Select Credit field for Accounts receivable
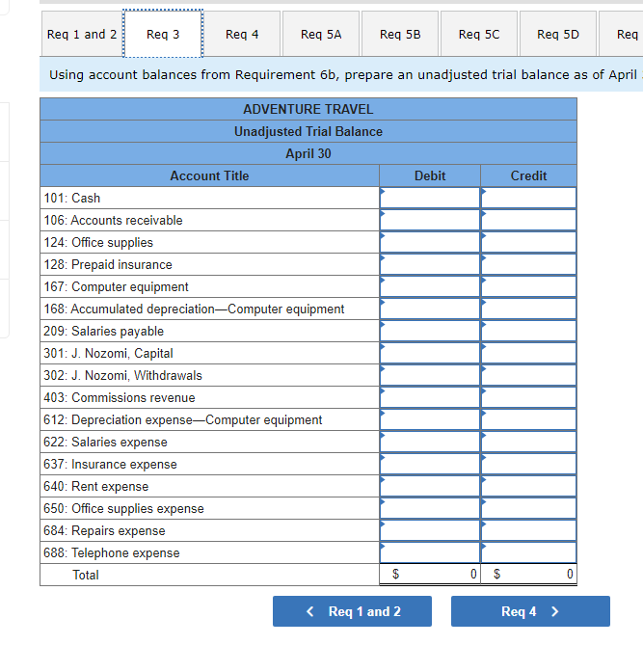This screenshot has width=643, height=672. (x=528, y=220)
